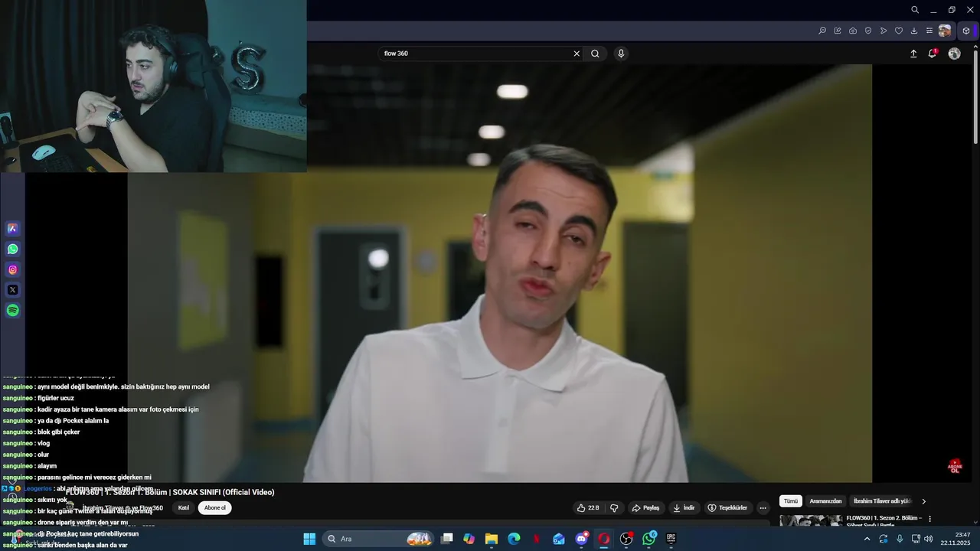The width and height of the screenshot is (980, 551).
Task: Click the Paylaş share button
Action: click(645, 508)
